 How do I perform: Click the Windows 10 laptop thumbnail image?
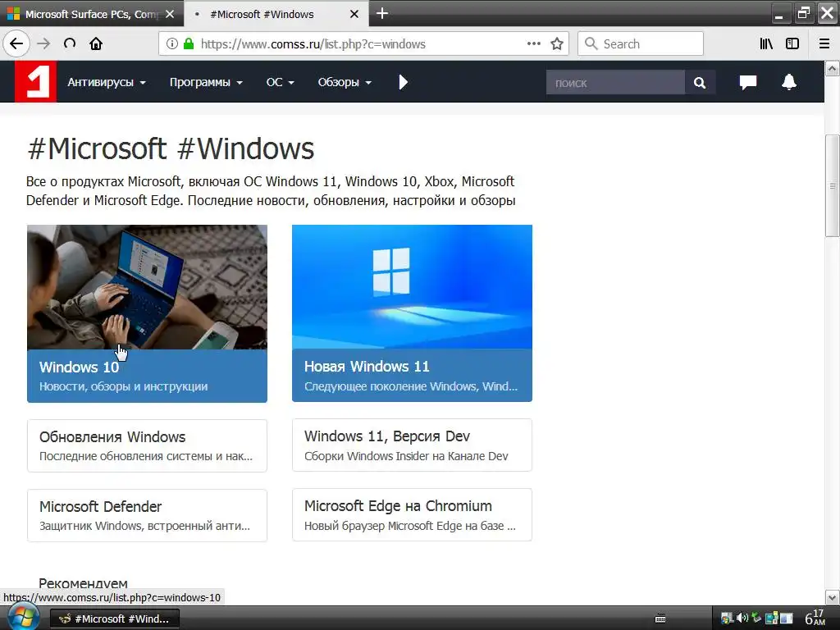(148, 287)
